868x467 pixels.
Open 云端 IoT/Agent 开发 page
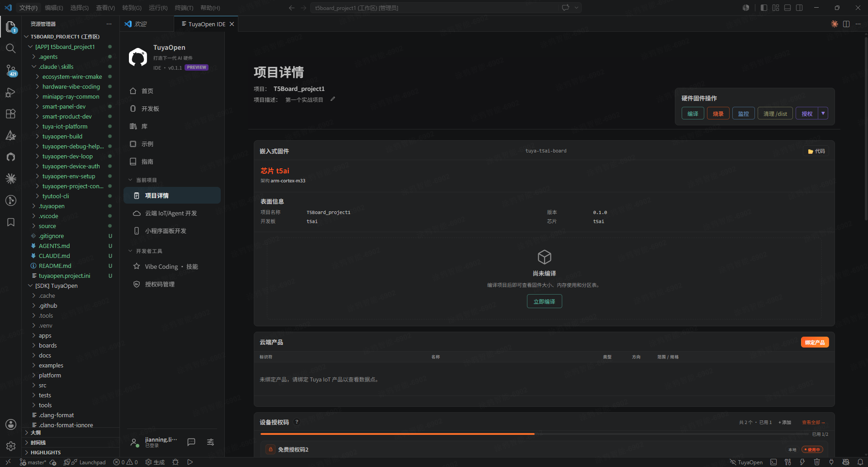172,213
